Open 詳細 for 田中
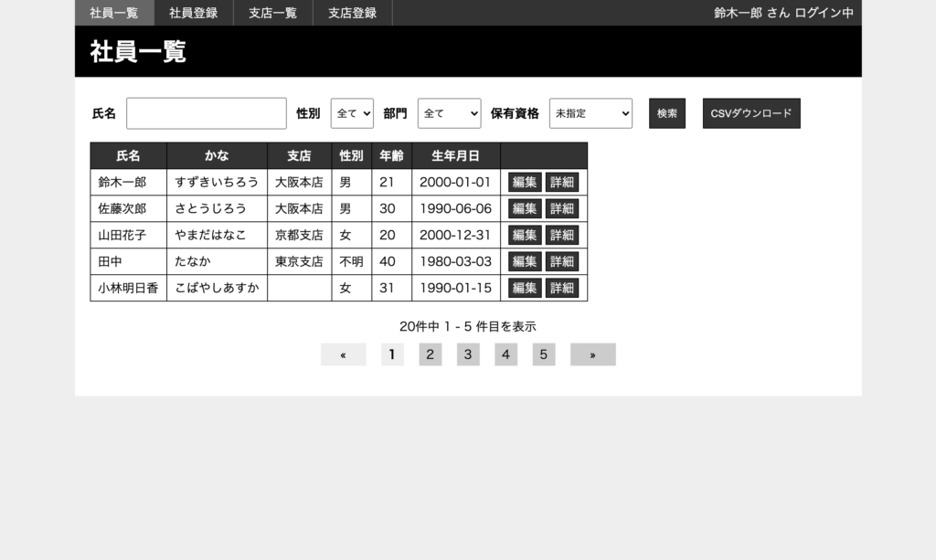The image size is (936, 560). (x=562, y=262)
